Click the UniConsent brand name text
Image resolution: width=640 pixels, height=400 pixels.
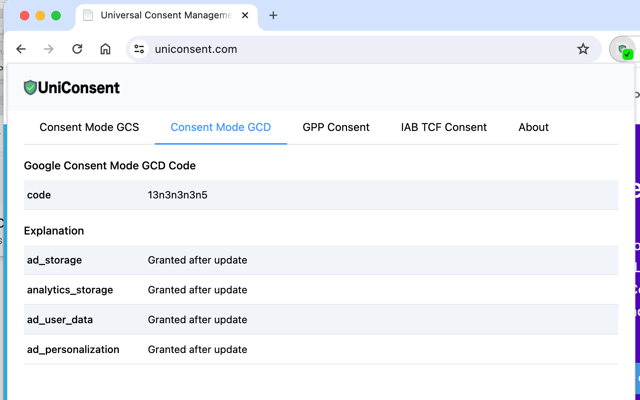tap(79, 88)
